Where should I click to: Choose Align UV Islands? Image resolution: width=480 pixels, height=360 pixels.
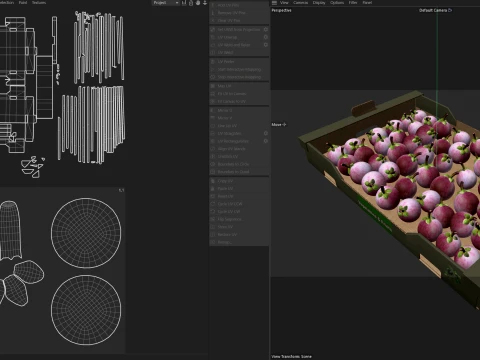click(239, 149)
